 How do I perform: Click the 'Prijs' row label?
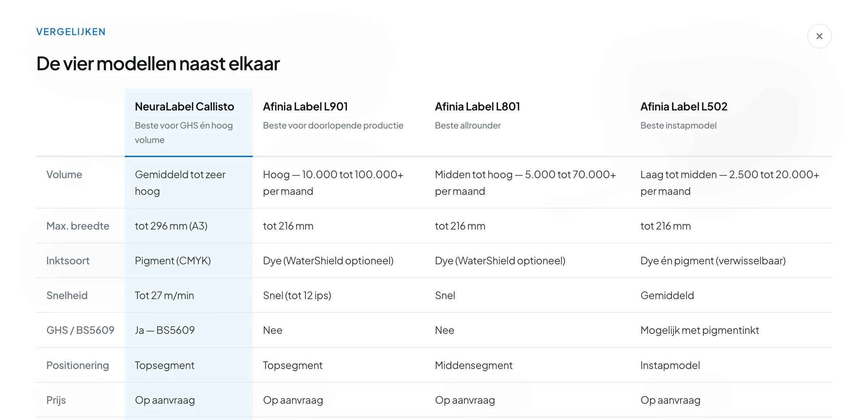coord(56,400)
